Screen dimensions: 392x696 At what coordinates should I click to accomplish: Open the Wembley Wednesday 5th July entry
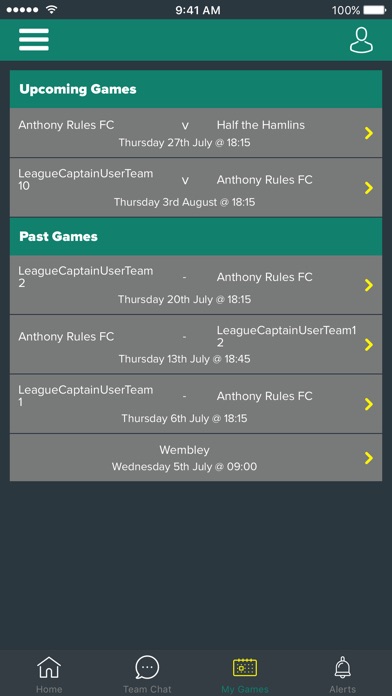(x=196, y=458)
